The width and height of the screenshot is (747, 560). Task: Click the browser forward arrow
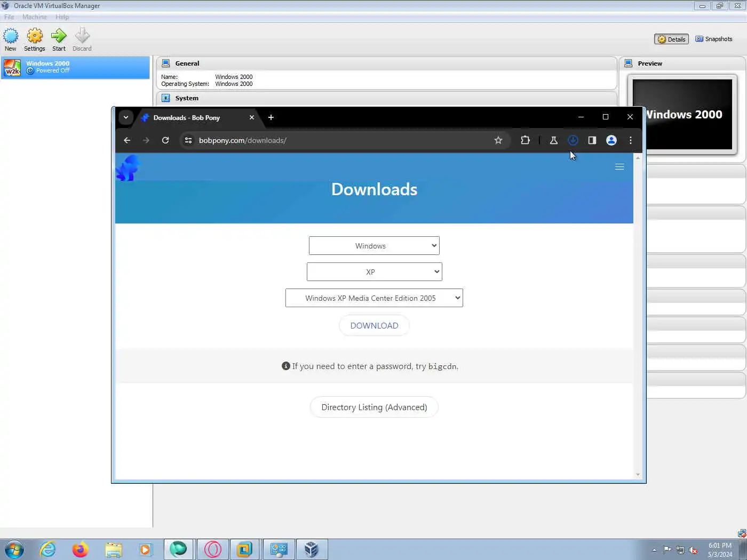[146, 140]
